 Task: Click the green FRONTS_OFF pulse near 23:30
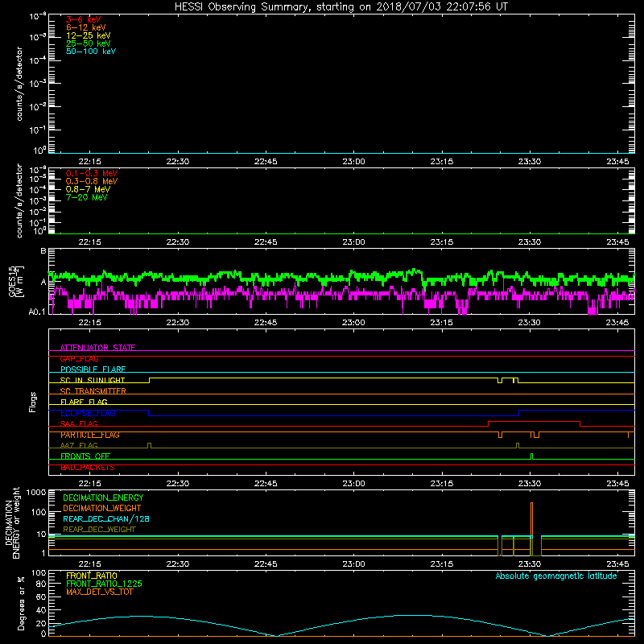(532, 456)
